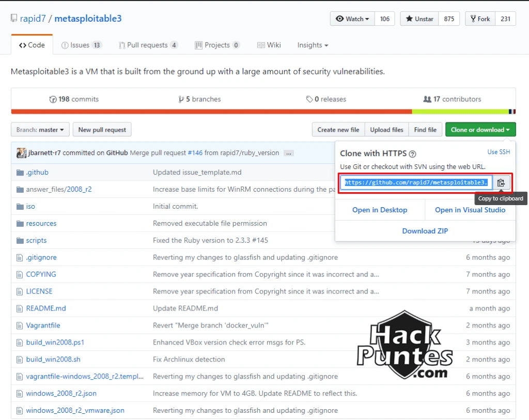Open the Vagrantfile file name link
Viewport: 529px width, 420px height.
(x=43, y=325)
